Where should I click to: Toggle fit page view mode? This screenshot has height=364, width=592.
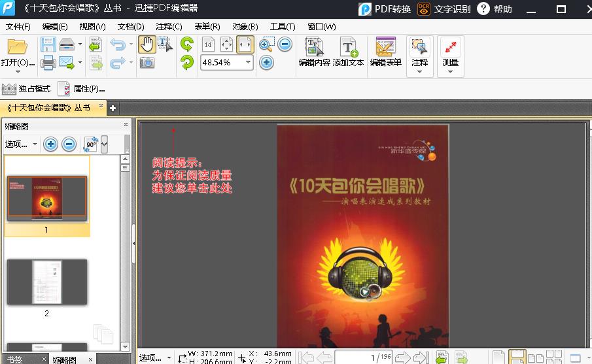226,44
